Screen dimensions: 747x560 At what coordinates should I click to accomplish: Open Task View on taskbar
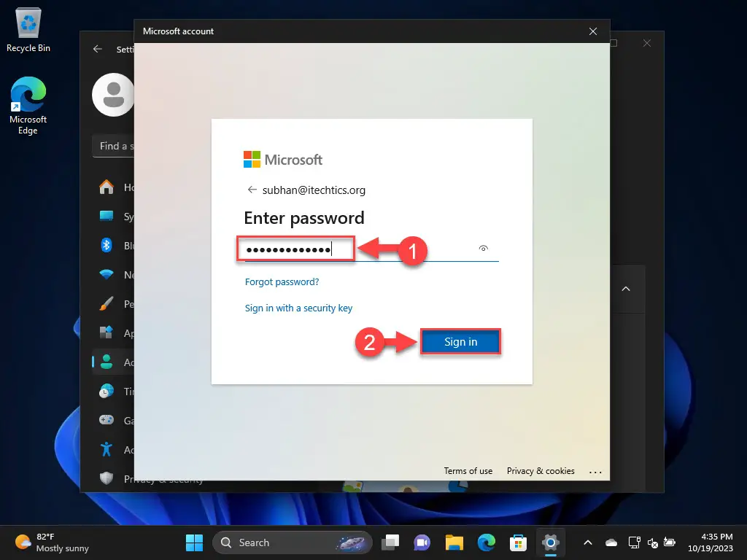tap(390, 542)
